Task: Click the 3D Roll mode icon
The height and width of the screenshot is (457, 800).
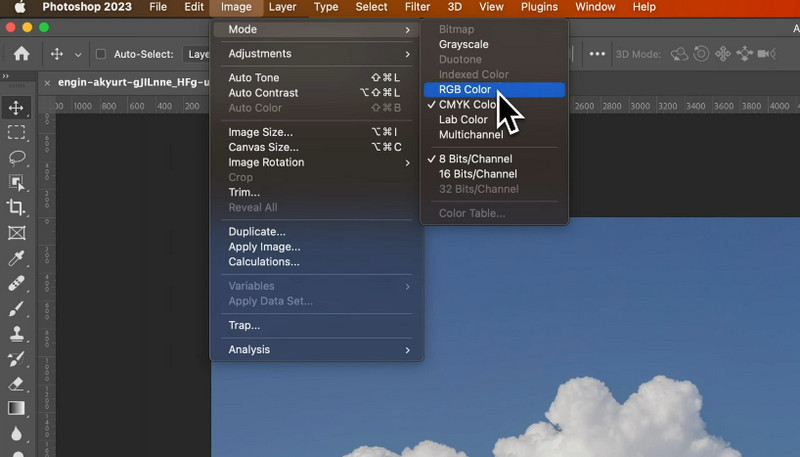Action: (x=701, y=54)
